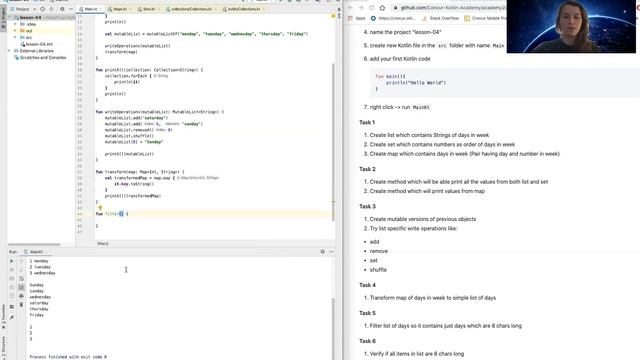Viewport: 640px width, 360px height.
Task: Expand the src folder arrow
Action: click(16, 37)
